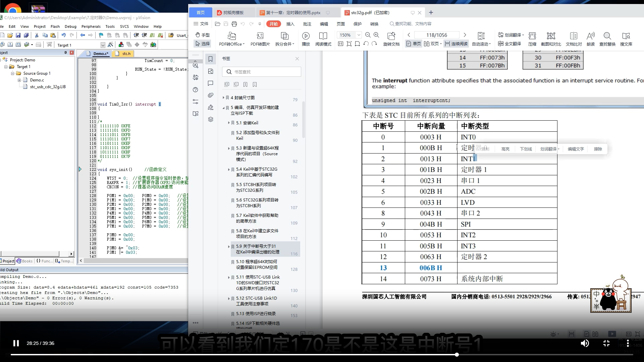644x362 pixels.
Task: Open 阅读模式 reading mode
Action: click(323, 39)
